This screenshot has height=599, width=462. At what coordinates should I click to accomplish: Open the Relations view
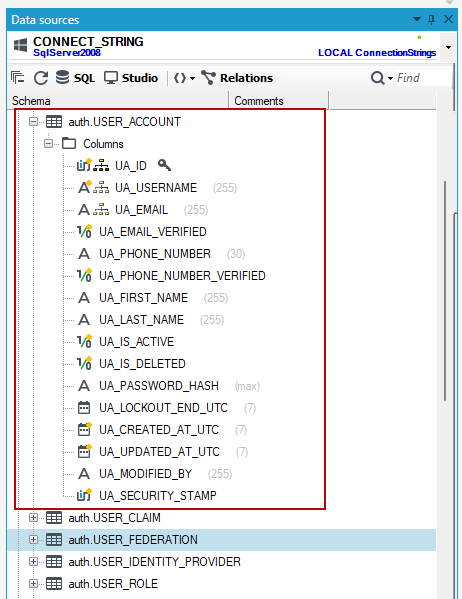pos(237,78)
